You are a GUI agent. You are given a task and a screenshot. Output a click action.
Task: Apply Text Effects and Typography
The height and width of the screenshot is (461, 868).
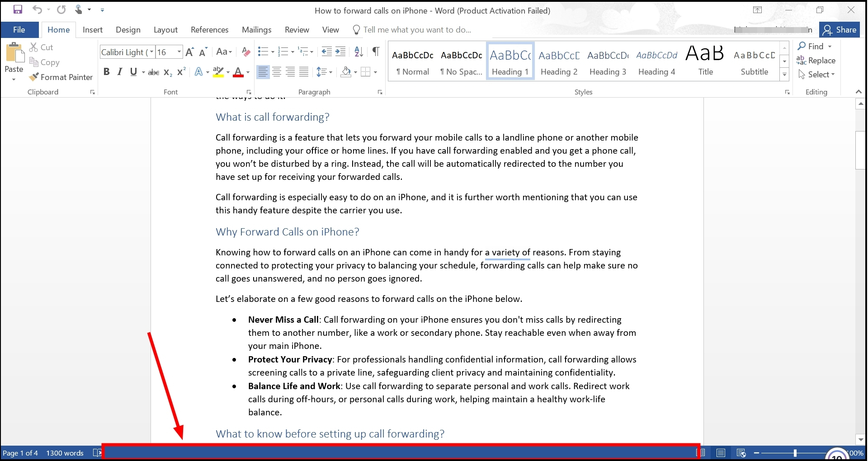(199, 72)
